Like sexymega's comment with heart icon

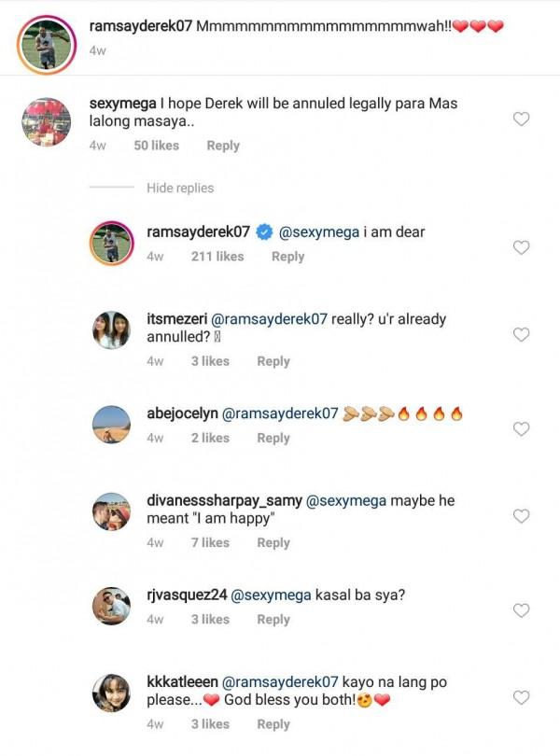pyautogui.click(x=523, y=119)
